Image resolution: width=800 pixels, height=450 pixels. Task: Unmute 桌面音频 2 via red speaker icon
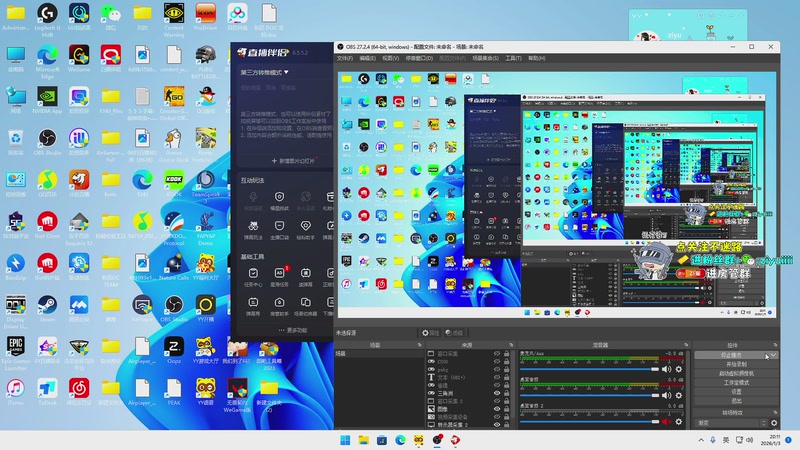pyautogui.click(x=666, y=421)
